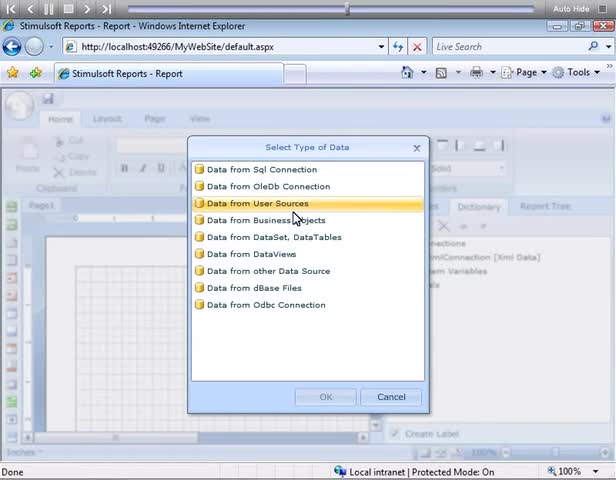Click the designer zoom slider handle
This screenshot has height=480, width=616.
tap(555, 453)
